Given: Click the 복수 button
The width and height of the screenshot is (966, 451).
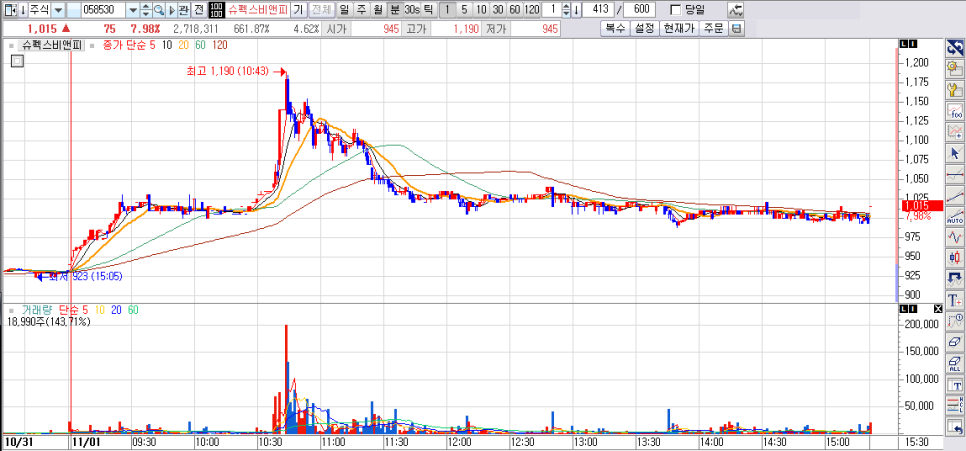Looking at the screenshot, I should click(614, 28).
